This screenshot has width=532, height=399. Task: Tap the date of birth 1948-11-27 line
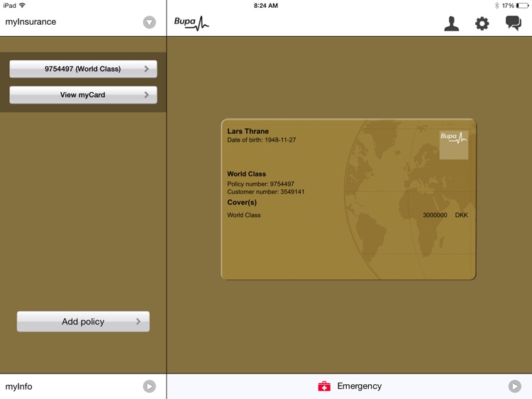(262, 140)
